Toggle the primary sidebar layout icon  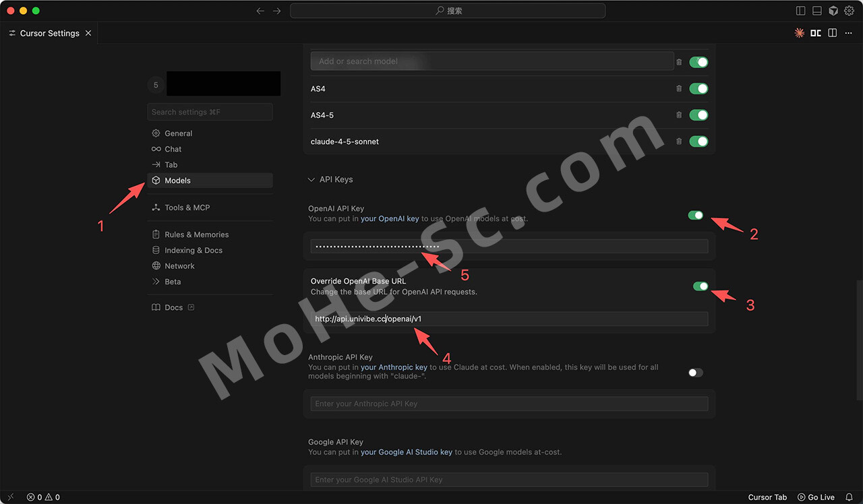[x=800, y=11]
